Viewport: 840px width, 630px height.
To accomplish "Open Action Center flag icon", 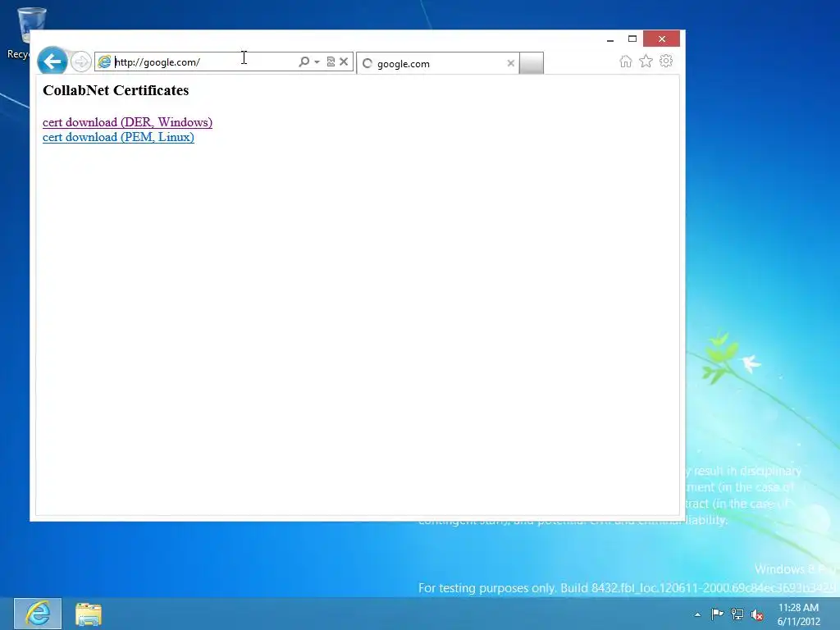I will 717,614.
